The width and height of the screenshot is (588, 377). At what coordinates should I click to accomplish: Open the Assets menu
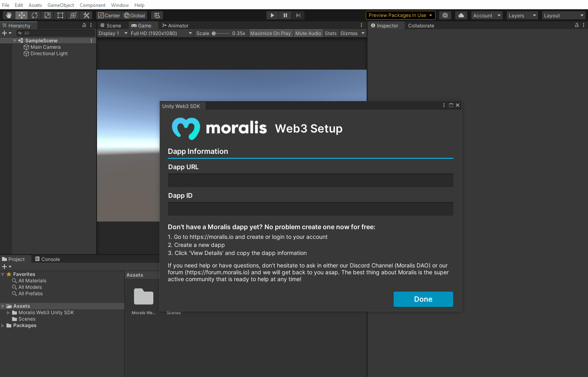(35, 5)
